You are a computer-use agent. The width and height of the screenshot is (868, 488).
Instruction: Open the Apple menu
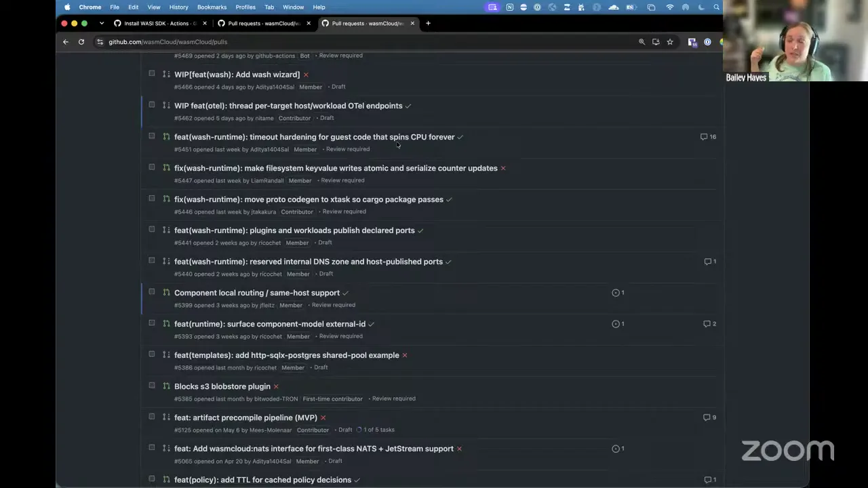pyautogui.click(x=67, y=7)
